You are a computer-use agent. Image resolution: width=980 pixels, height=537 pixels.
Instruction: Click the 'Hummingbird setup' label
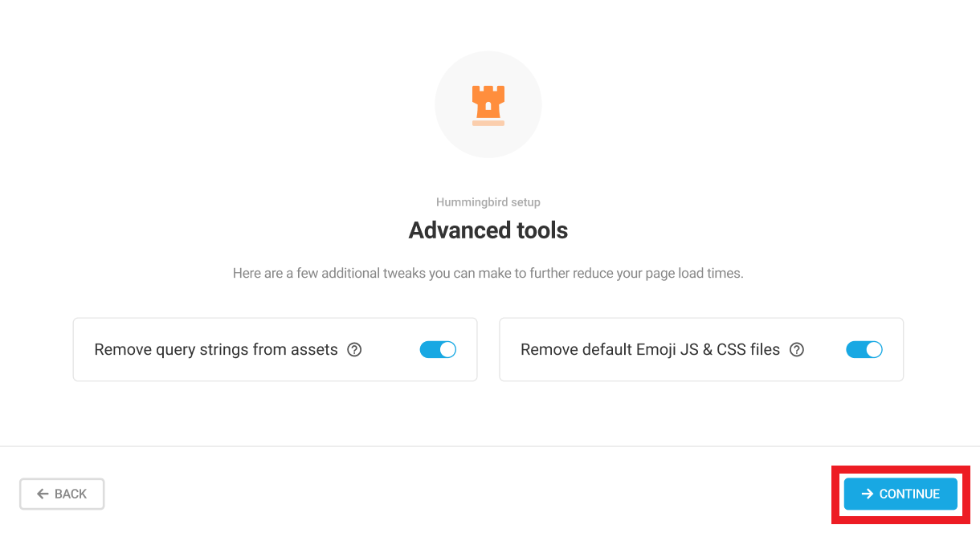(x=488, y=202)
